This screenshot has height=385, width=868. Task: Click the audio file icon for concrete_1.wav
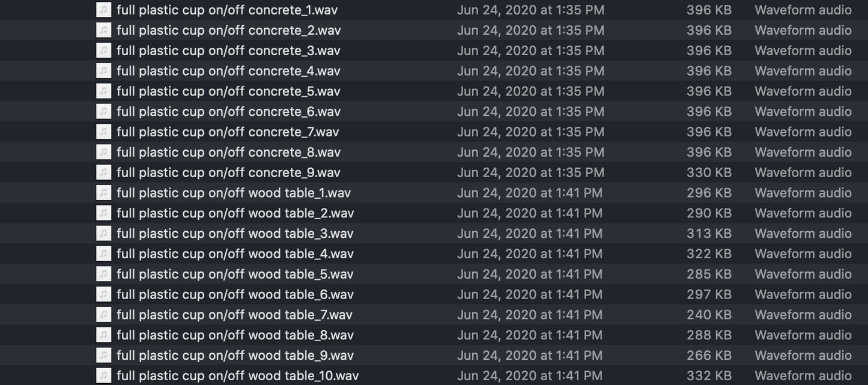104,10
